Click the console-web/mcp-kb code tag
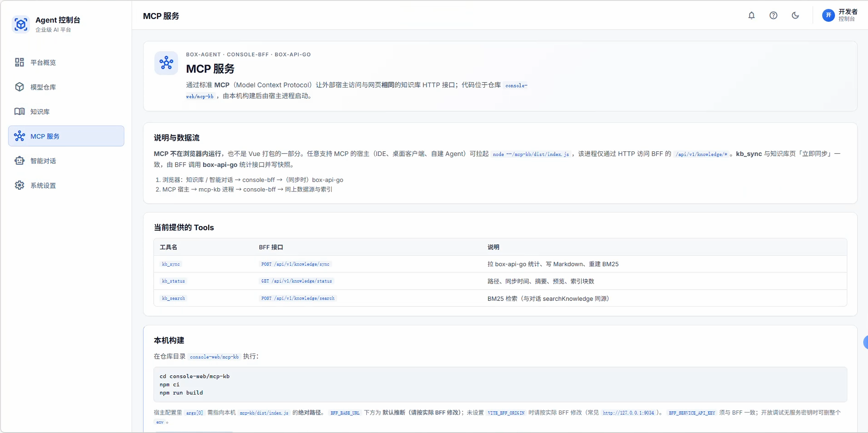The width and height of the screenshot is (868, 433). (214, 357)
